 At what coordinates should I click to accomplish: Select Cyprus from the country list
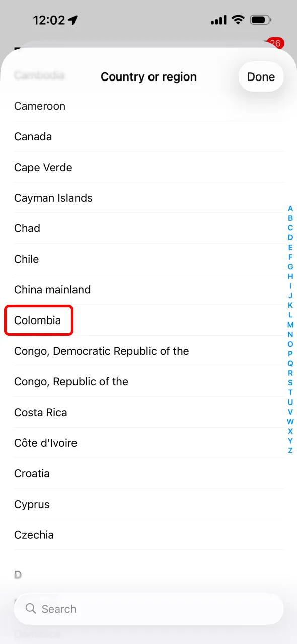(32, 504)
